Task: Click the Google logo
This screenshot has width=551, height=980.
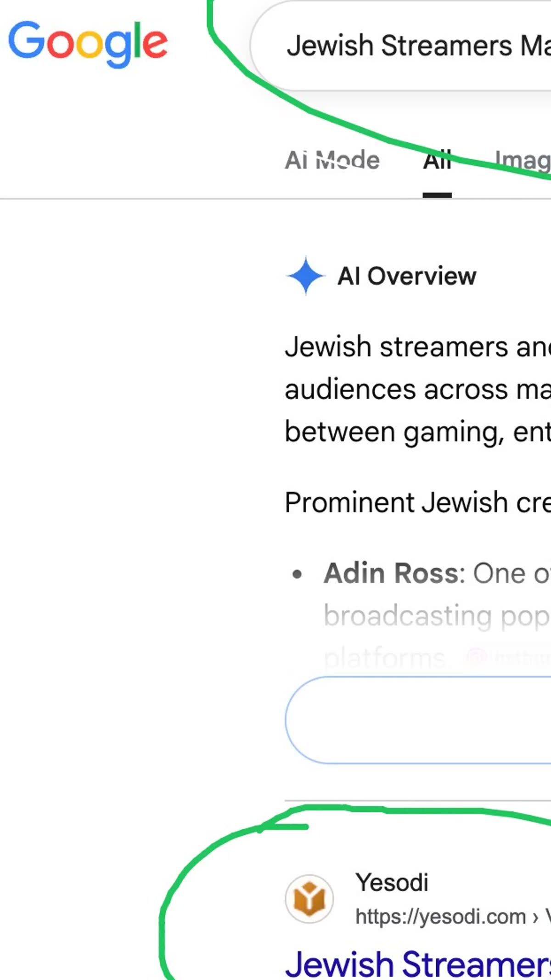Action: [88, 44]
